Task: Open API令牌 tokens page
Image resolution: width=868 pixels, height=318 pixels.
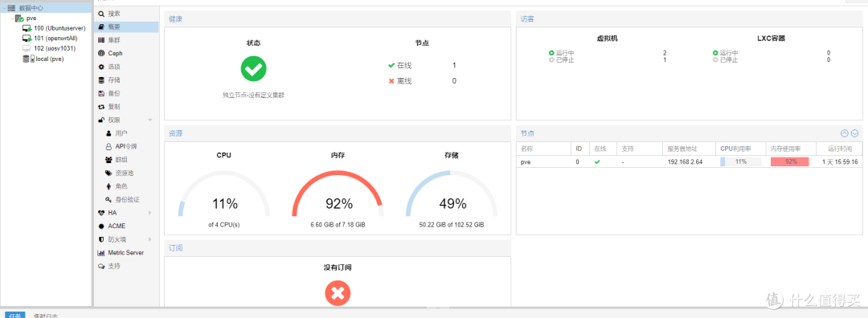Action: pos(126,146)
